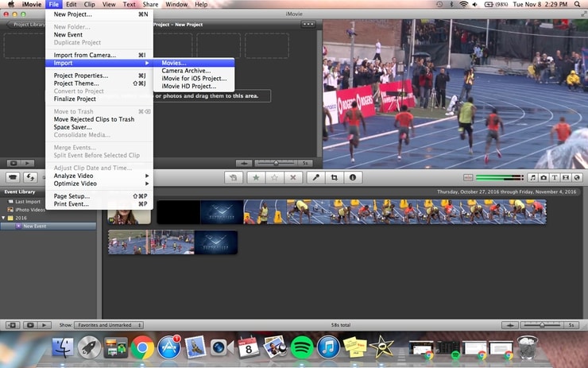Select Space Saver... menu item

(99, 127)
